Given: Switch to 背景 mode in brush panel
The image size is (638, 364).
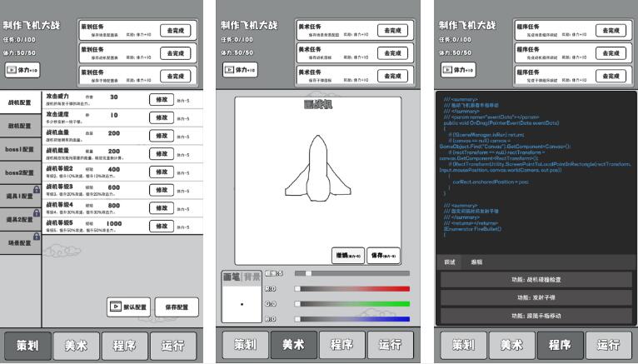Looking at the screenshot, I should point(252,277).
